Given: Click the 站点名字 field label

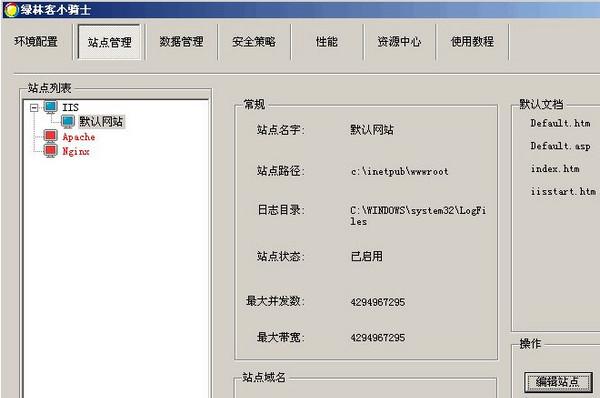Looking at the screenshot, I should click(280, 130).
